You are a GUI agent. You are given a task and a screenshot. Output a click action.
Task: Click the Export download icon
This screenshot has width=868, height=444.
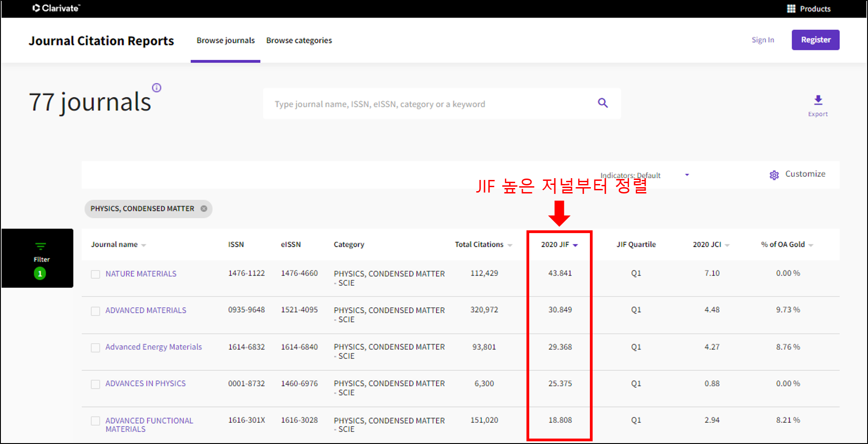(818, 100)
